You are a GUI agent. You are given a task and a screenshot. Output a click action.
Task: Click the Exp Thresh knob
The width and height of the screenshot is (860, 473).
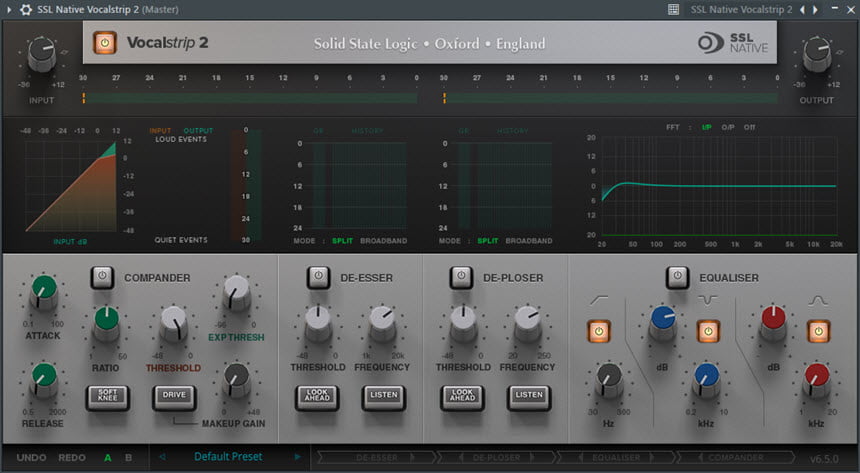coord(237,292)
